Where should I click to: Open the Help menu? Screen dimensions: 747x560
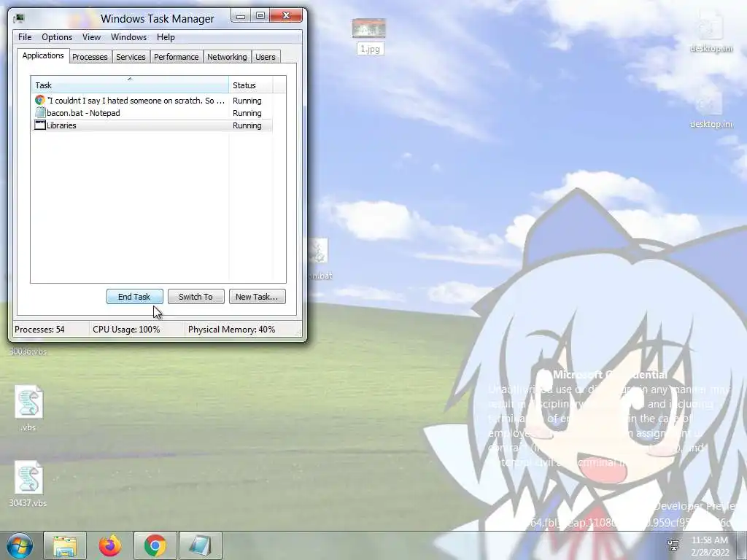pyautogui.click(x=166, y=37)
